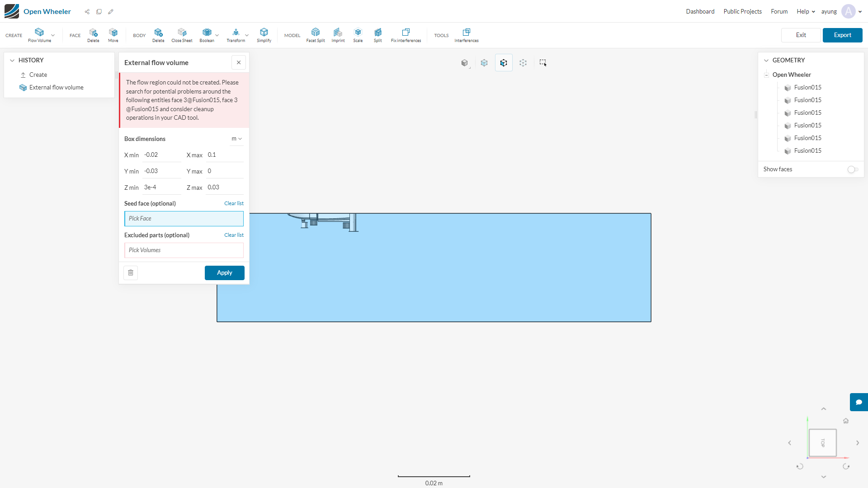The width and height of the screenshot is (868, 488).
Task: Click the Imprint tool icon
Action: point(338,33)
